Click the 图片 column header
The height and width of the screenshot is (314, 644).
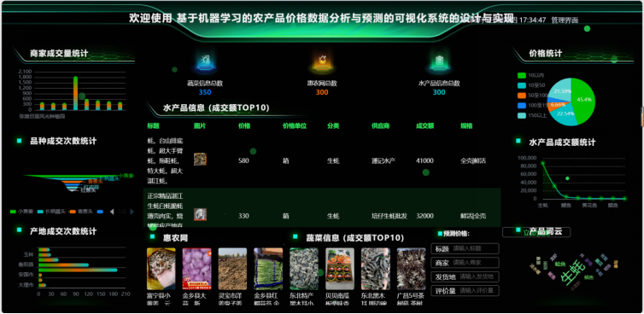(x=200, y=126)
